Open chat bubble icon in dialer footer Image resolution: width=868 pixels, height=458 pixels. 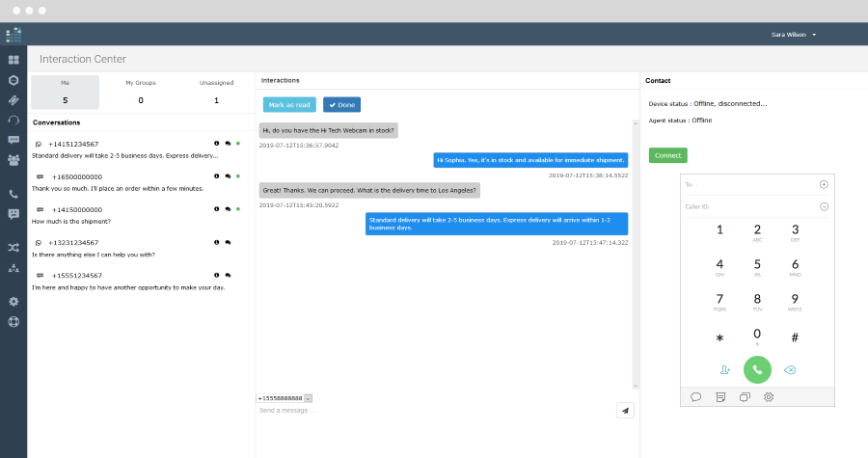pyautogui.click(x=695, y=396)
